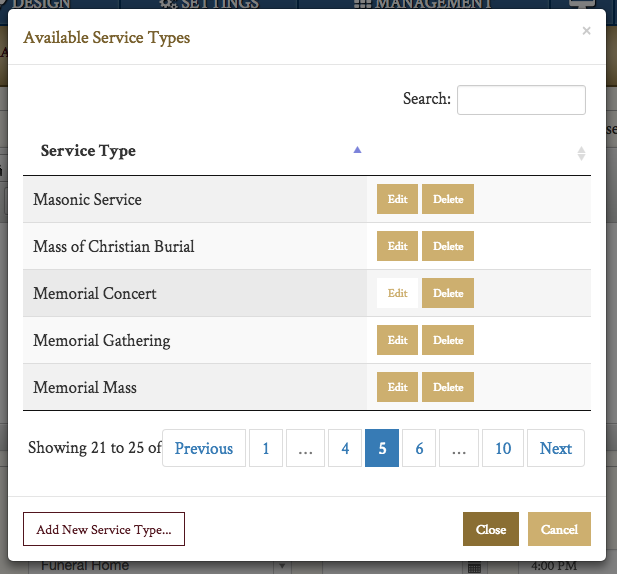The image size is (617, 574).
Task: Close the dialog with the X icon
Action: tap(586, 31)
